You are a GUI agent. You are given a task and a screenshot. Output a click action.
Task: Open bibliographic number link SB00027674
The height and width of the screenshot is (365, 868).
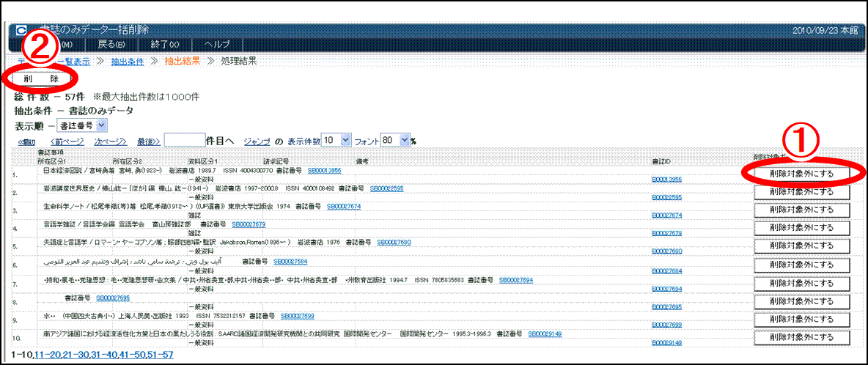(344, 206)
